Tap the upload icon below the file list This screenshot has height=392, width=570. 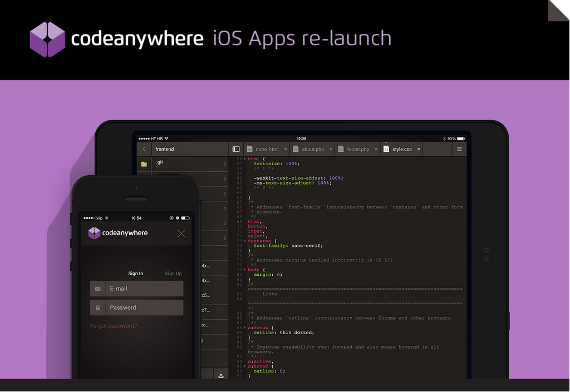[x=220, y=375]
